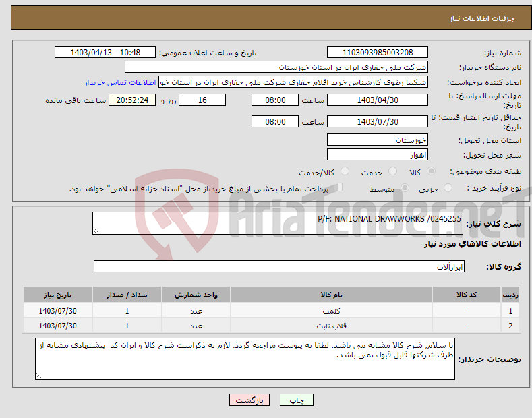Click the تاریخ نیاز column header
Viewport: 532px width, 418px height.
[58, 295]
